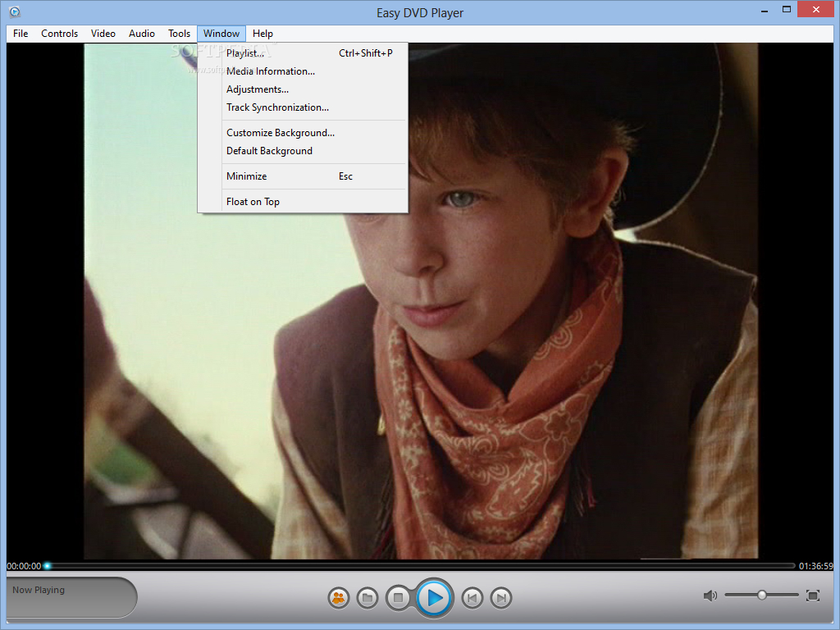Screen dimensions: 840x630
Task: Stop playback with the stop button
Action: coord(398,597)
